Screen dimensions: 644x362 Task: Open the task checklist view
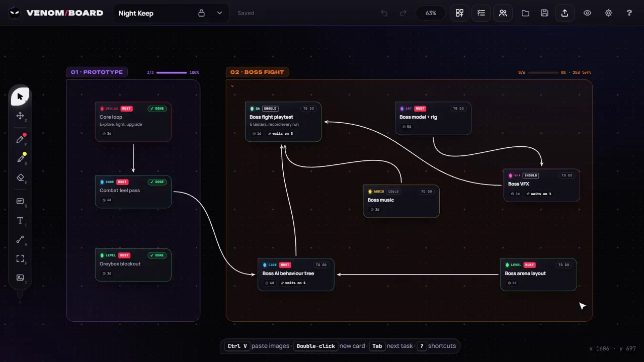pyautogui.click(x=481, y=13)
